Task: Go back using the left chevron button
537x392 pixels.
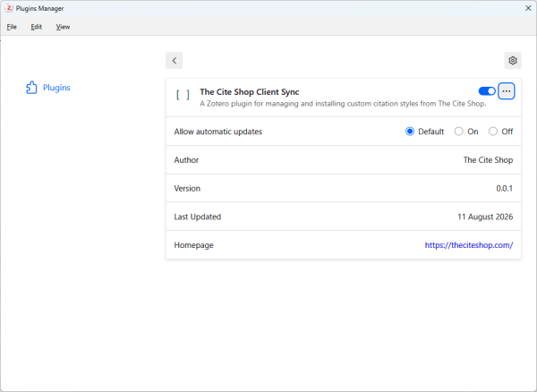Action: pyautogui.click(x=174, y=61)
